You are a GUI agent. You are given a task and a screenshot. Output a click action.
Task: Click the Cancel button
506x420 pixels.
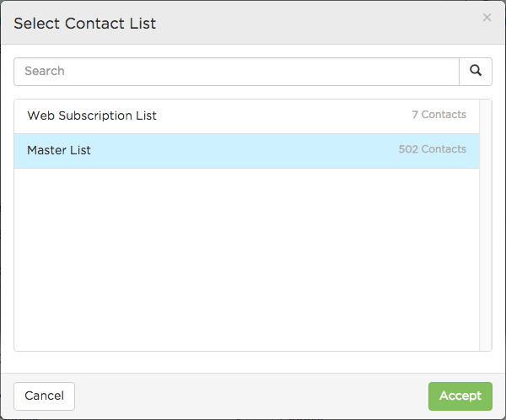tap(44, 396)
